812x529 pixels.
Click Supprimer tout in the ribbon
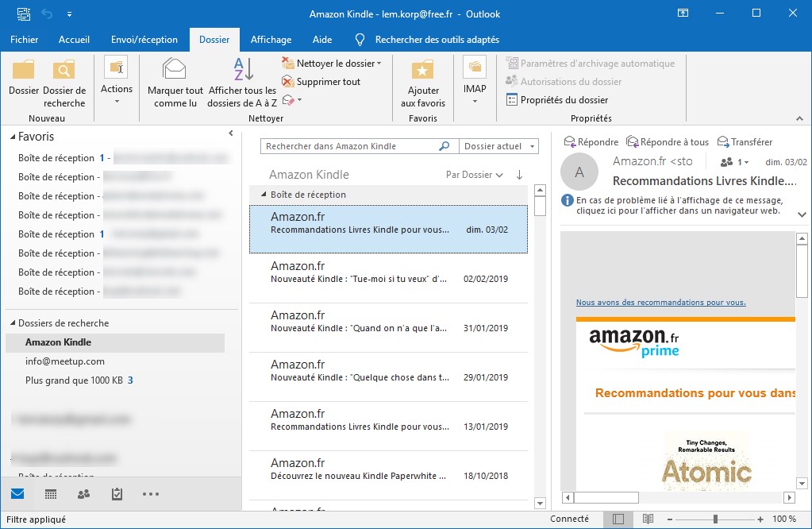click(x=321, y=82)
